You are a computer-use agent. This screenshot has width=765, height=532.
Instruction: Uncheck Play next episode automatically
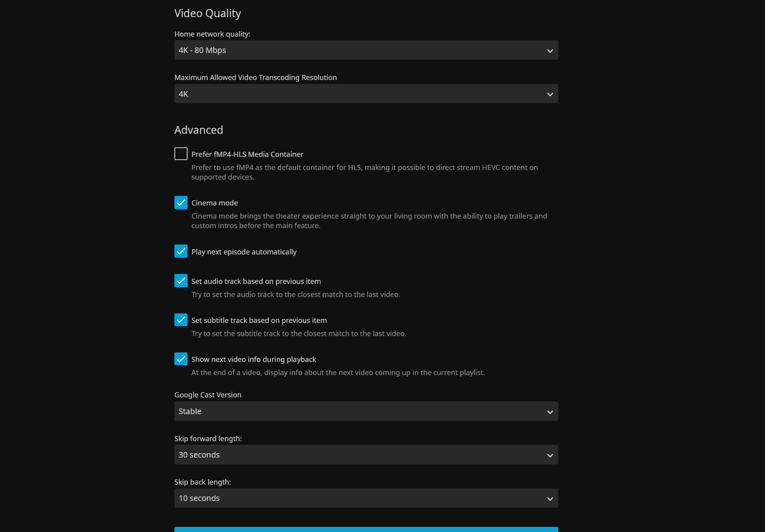point(181,251)
